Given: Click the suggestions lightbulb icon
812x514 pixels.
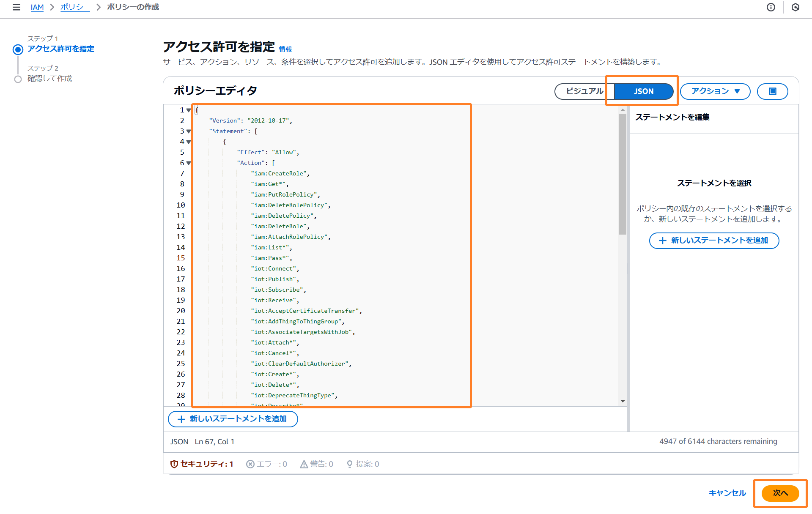Looking at the screenshot, I should 350,464.
